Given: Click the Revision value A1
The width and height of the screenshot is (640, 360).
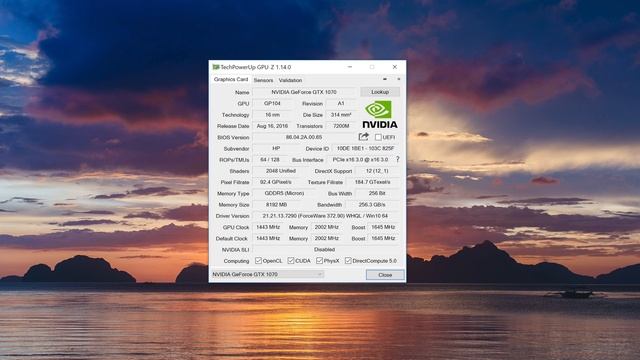Looking at the screenshot, I should pos(341,104).
